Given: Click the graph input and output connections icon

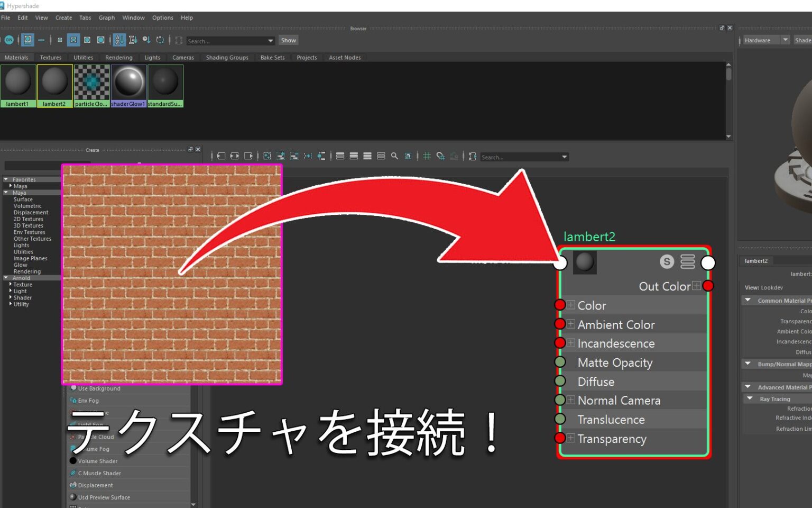Looking at the screenshot, I should 235,157.
